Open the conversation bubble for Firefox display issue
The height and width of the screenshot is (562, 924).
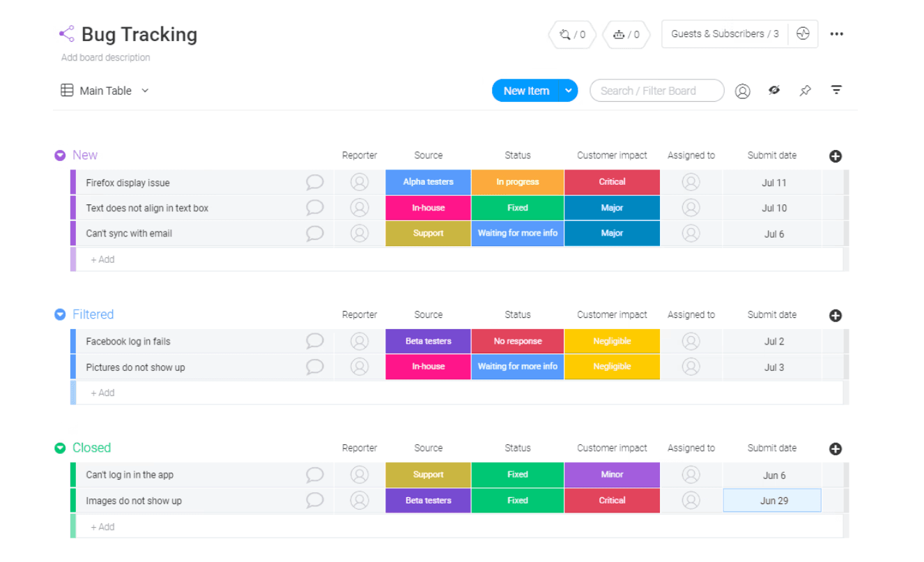(315, 183)
